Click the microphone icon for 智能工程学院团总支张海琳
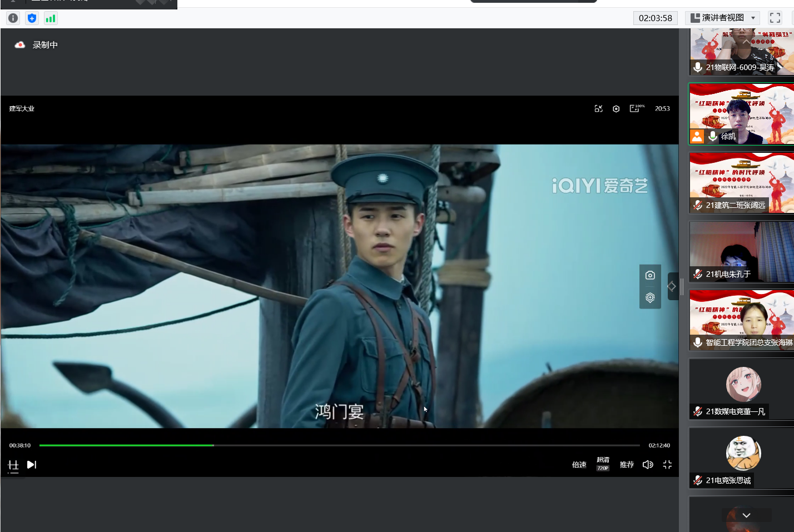Image resolution: width=794 pixels, height=532 pixels. [698, 342]
